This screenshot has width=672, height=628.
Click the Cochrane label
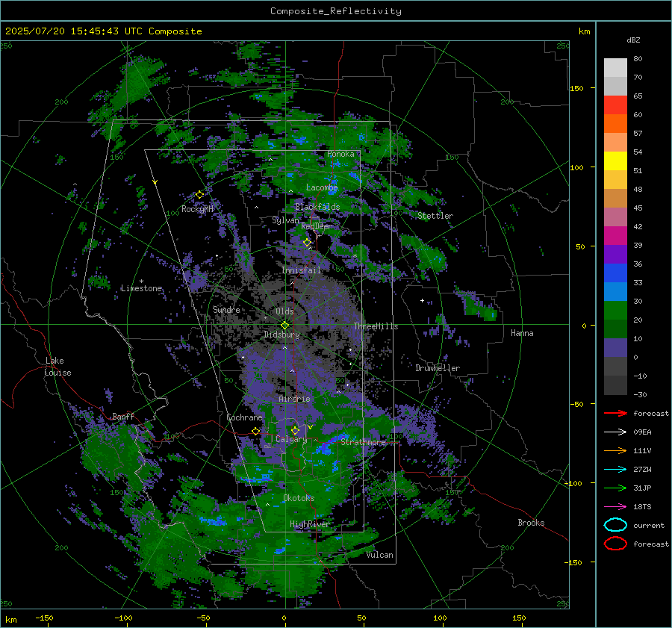(x=244, y=417)
